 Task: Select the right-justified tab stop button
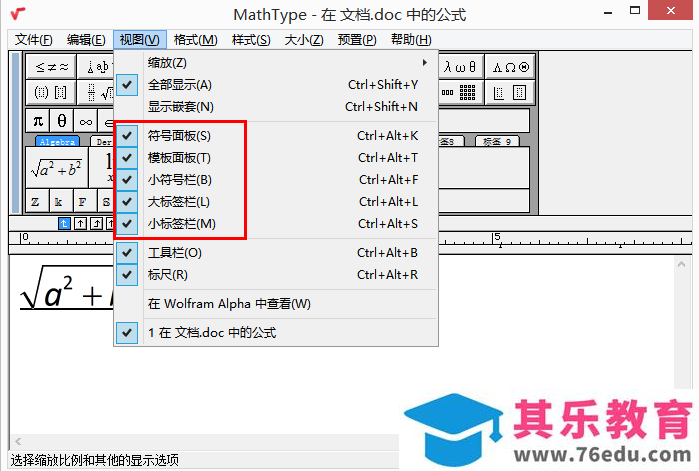coord(96,223)
